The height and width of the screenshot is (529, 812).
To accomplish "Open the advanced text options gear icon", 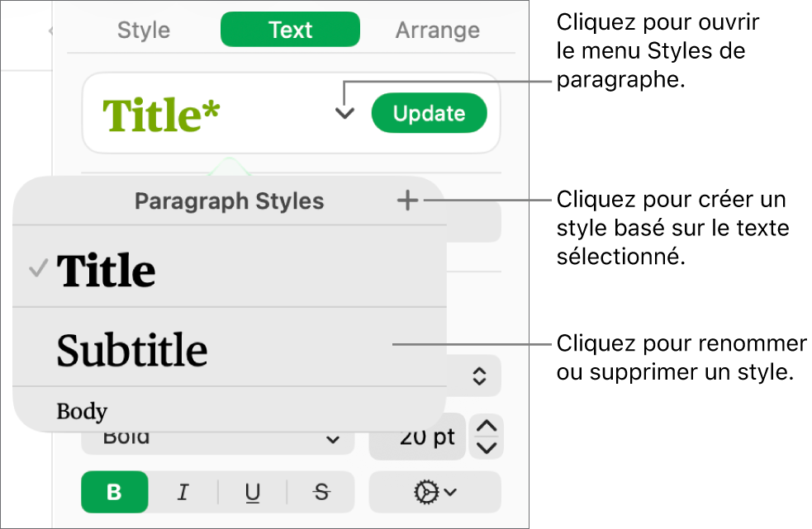I will tap(435, 492).
